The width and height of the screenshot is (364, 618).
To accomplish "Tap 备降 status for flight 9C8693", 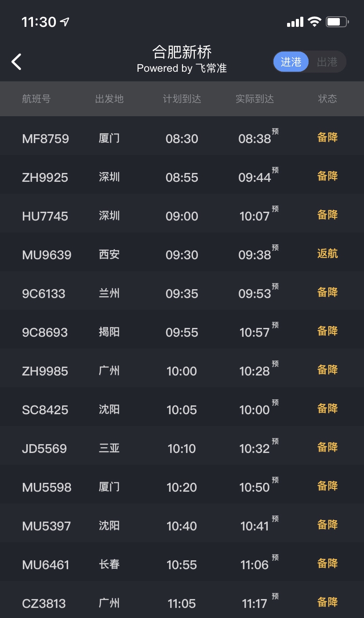I will tap(328, 331).
